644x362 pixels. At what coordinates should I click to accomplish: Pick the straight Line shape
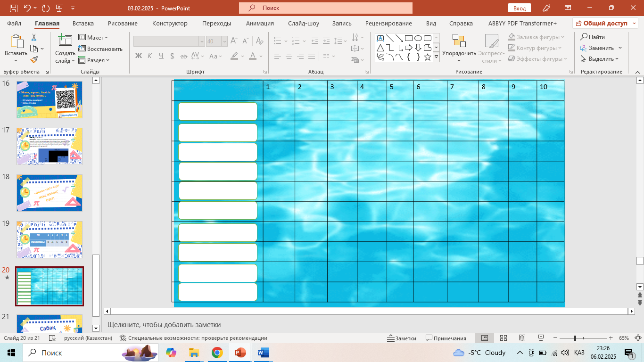(x=389, y=38)
